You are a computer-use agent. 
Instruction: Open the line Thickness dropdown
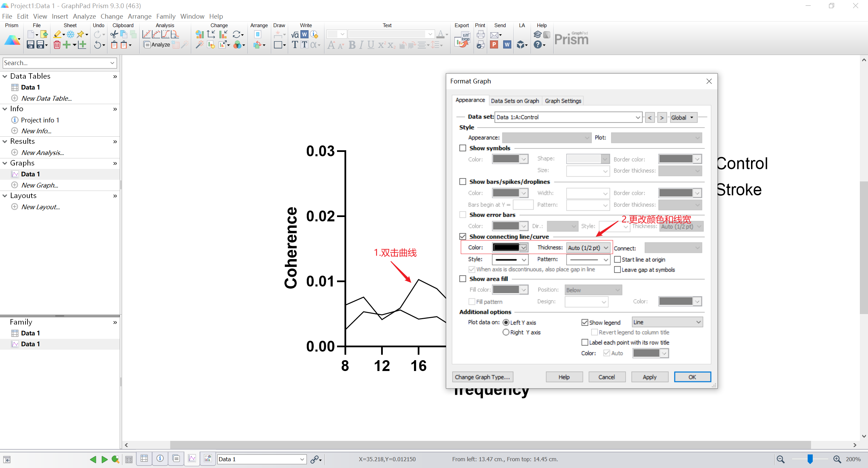[x=589, y=248]
